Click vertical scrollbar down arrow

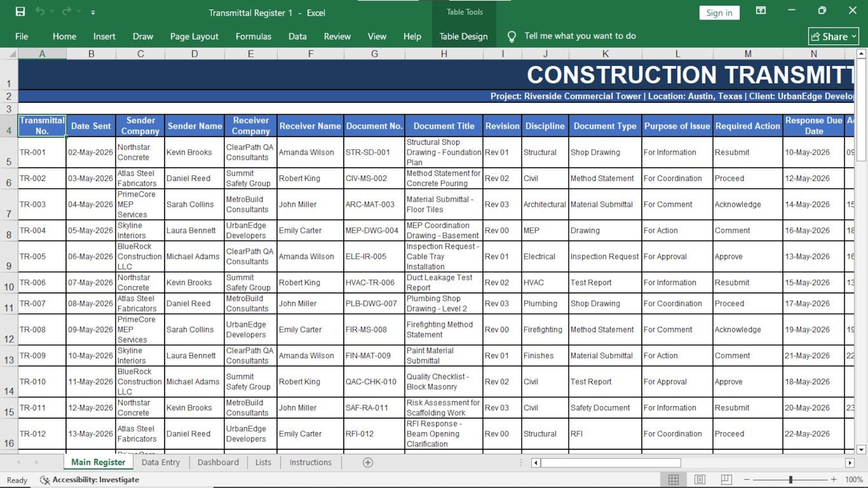coord(861,450)
